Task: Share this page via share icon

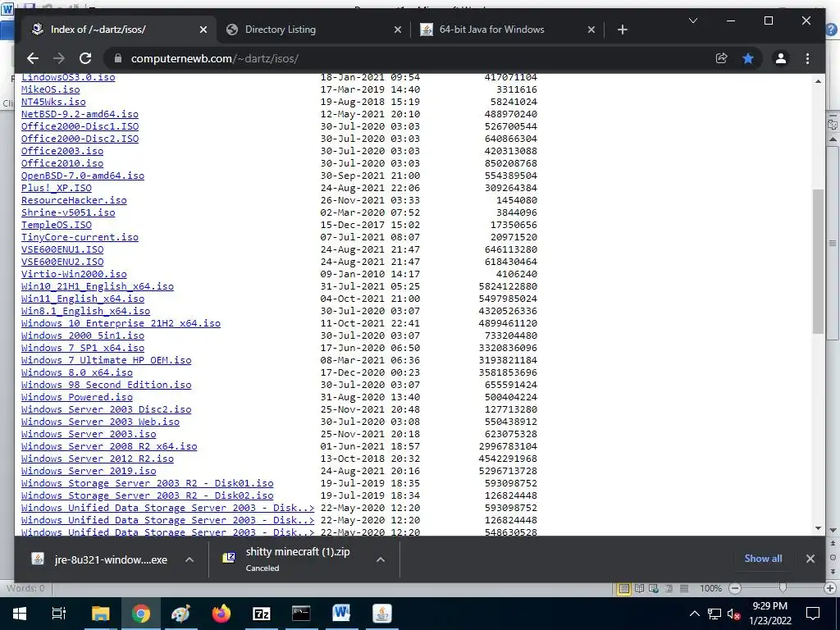Action: point(722,58)
